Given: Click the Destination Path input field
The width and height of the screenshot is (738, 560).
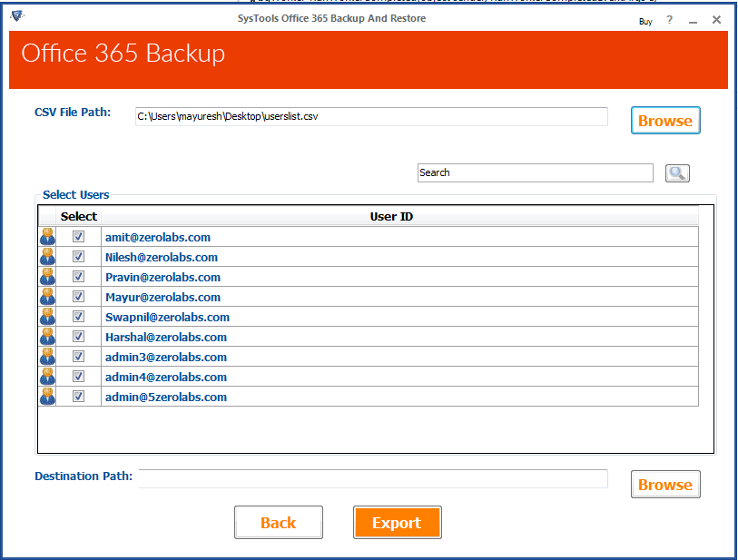Looking at the screenshot, I should click(373, 478).
